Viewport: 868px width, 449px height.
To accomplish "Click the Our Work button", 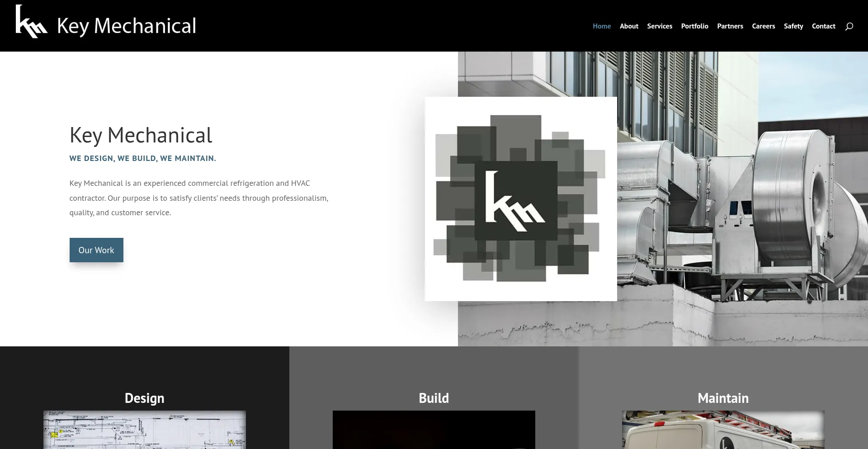I will pos(96,250).
